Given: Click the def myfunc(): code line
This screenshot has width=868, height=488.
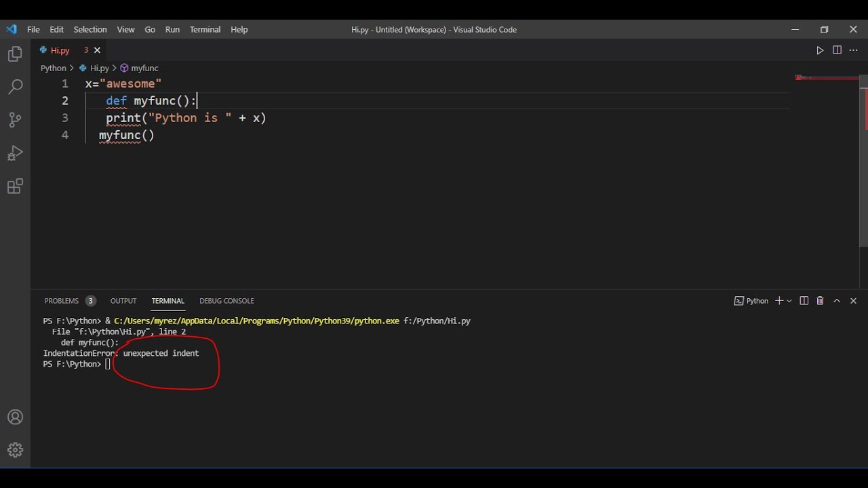Looking at the screenshot, I should pyautogui.click(x=151, y=100).
